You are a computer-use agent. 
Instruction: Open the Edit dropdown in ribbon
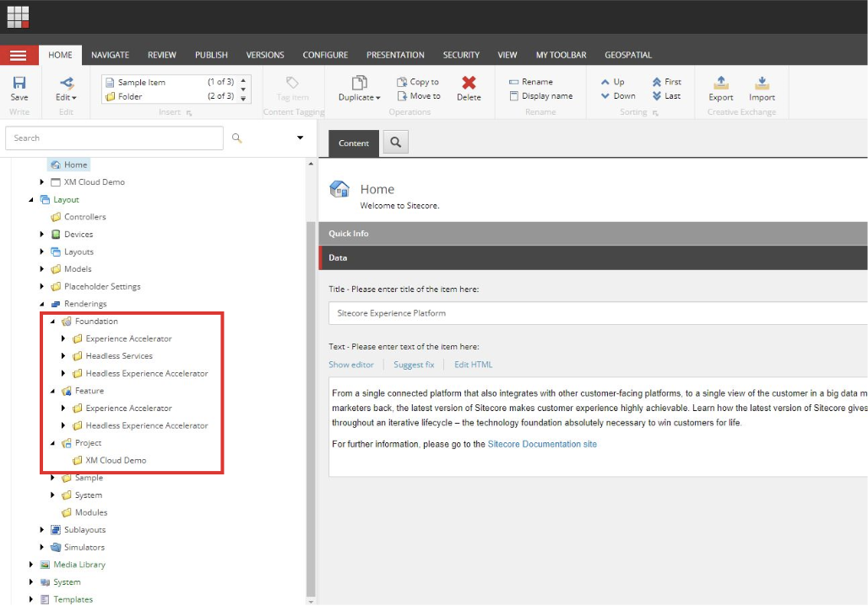(66, 97)
